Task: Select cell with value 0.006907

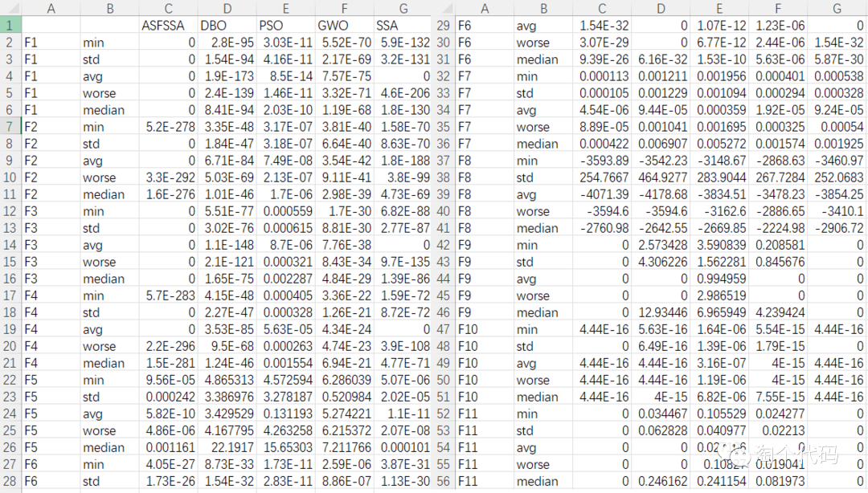Action: (x=661, y=144)
